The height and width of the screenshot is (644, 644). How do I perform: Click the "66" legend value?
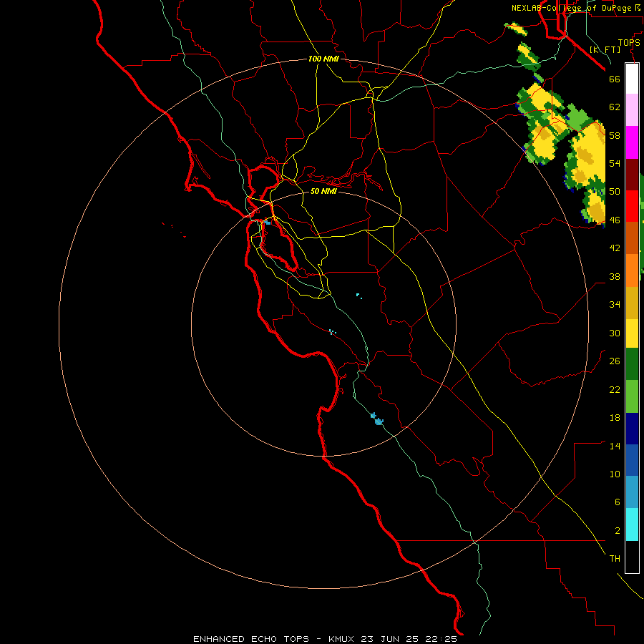point(615,79)
